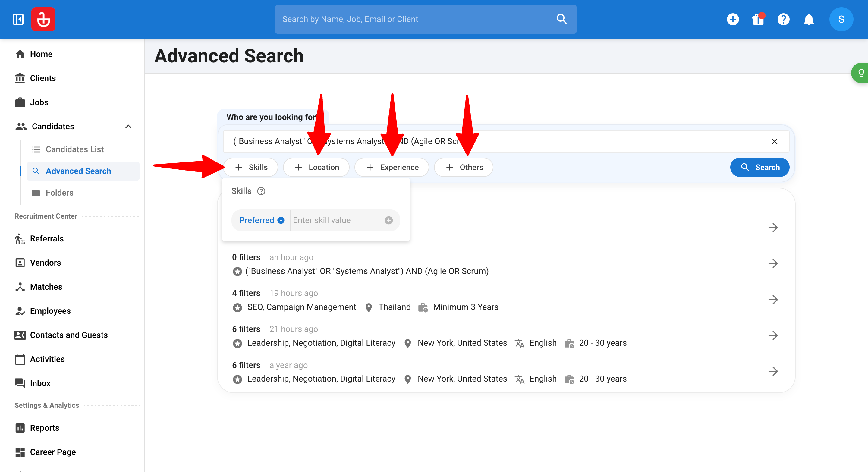
Task: Clear the boolean search query with X
Action: [774, 141]
